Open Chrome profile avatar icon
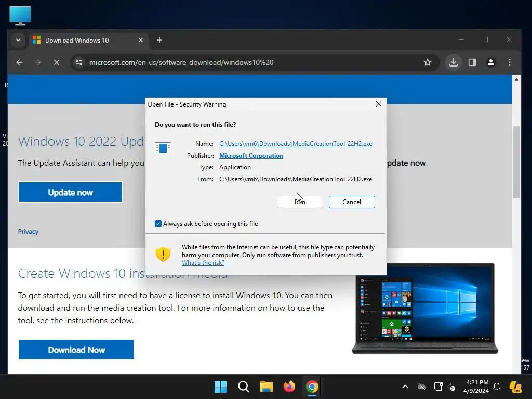 click(x=490, y=62)
